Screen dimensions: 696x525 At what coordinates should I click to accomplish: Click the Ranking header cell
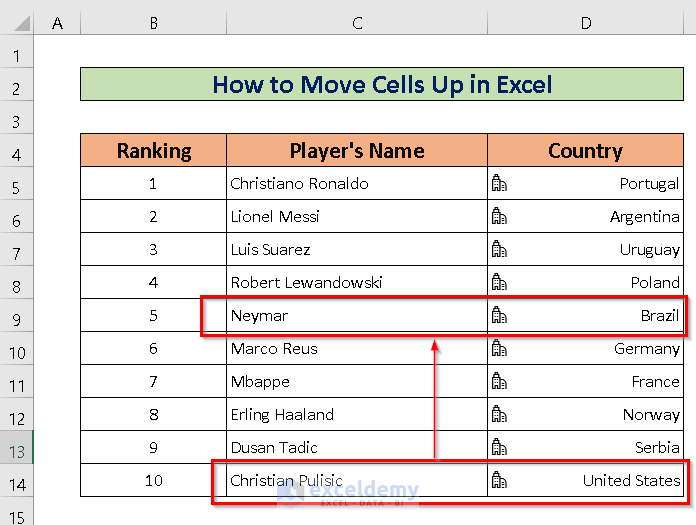tap(154, 150)
